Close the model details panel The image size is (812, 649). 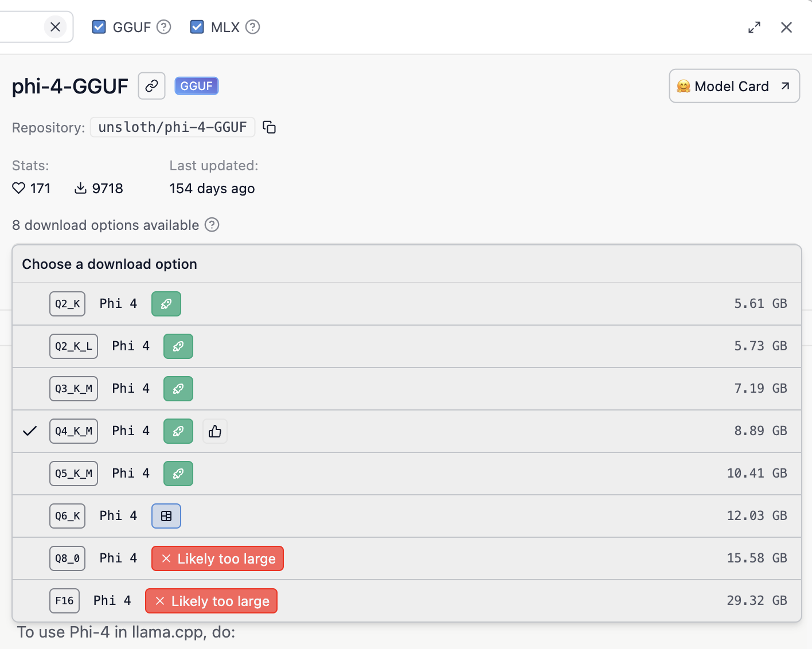[786, 28]
